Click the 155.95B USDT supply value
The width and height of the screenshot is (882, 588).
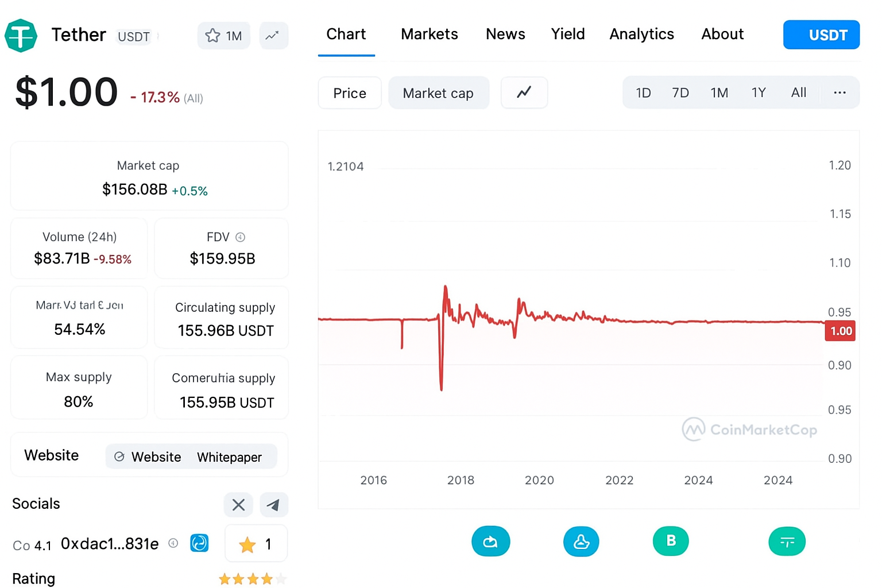tap(227, 403)
